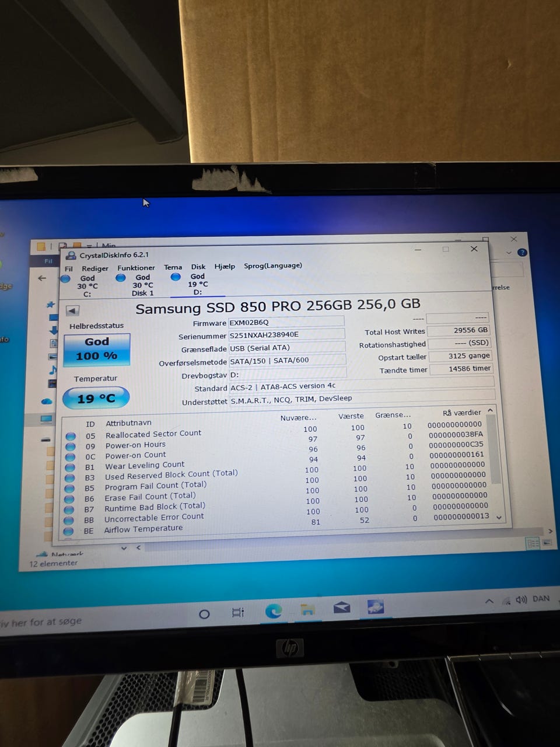Click Program Fail Count status circle

click(x=69, y=488)
